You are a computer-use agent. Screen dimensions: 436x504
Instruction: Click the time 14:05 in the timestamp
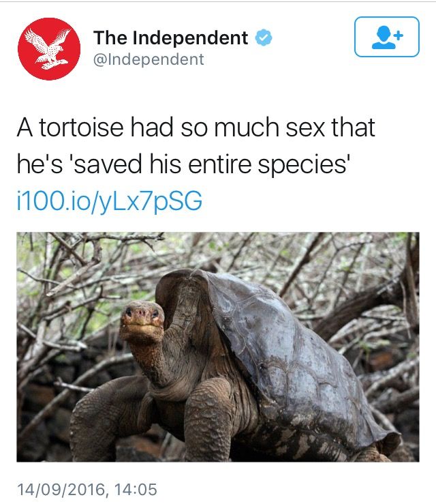135,490
